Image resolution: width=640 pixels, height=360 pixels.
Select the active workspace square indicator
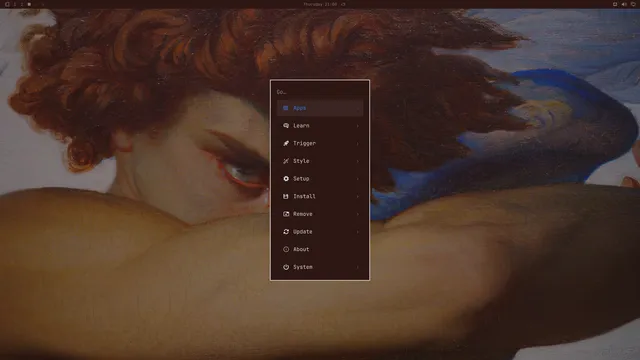[x=29, y=4]
